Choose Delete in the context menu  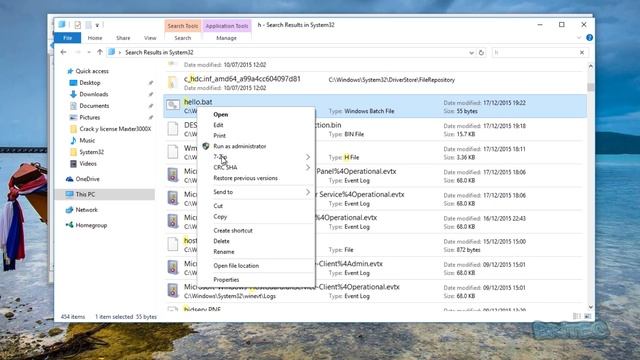click(x=221, y=241)
